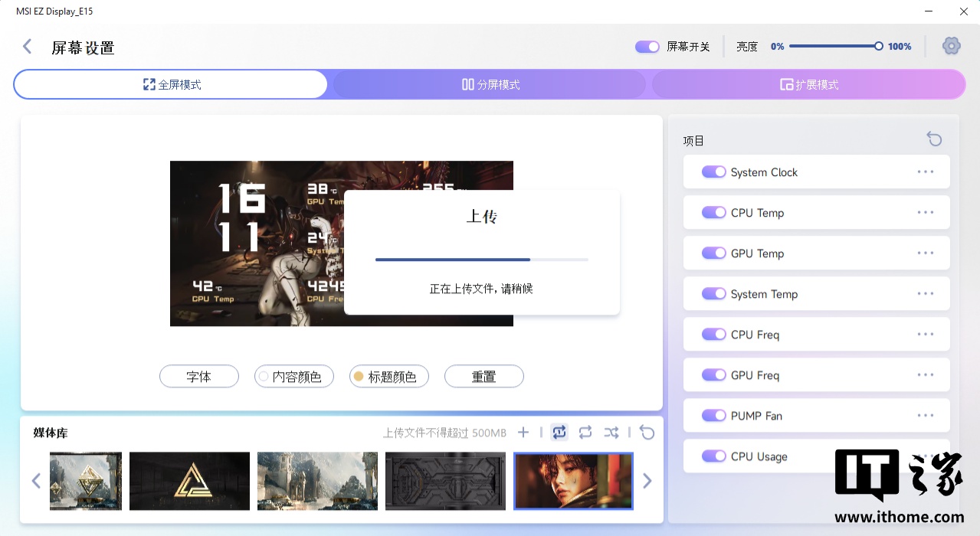The image size is (980, 536).
Task: Open the PUMP Fan more options menu
Action: click(x=926, y=415)
